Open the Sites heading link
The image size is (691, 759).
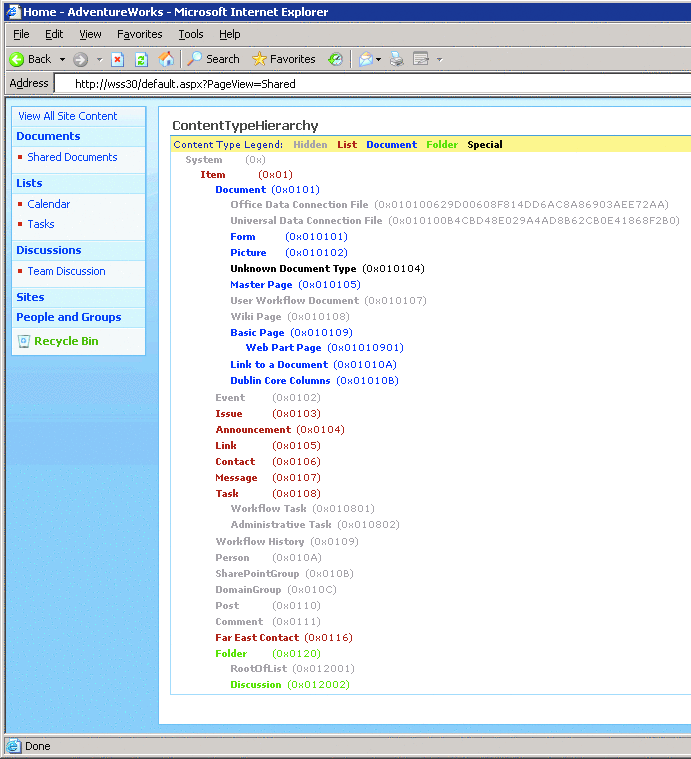[x=30, y=297]
